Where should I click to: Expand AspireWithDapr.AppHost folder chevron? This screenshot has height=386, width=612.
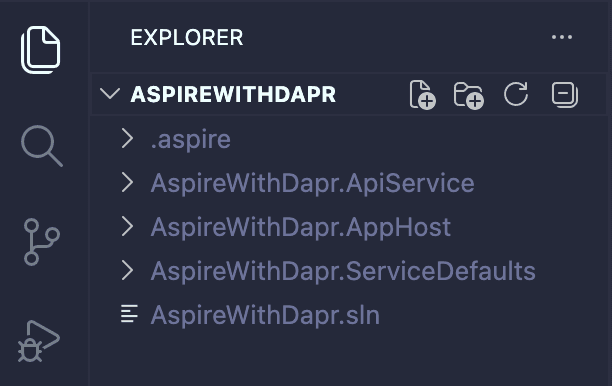127,227
